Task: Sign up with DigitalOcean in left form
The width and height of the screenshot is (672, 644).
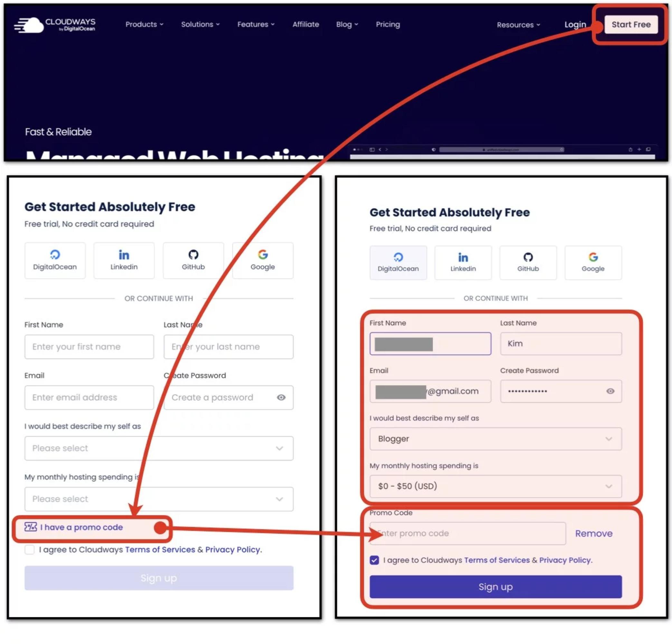Action: coord(55,260)
